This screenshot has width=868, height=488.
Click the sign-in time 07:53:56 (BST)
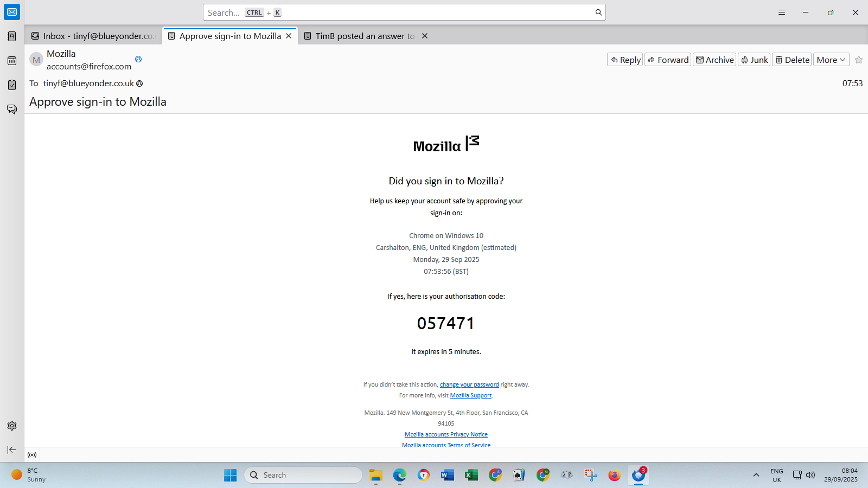coord(446,271)
